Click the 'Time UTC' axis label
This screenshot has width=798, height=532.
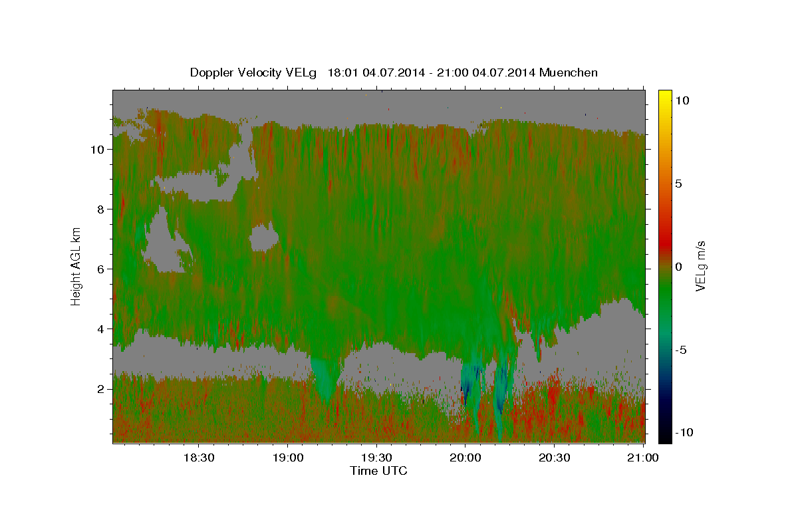point(378,471)
